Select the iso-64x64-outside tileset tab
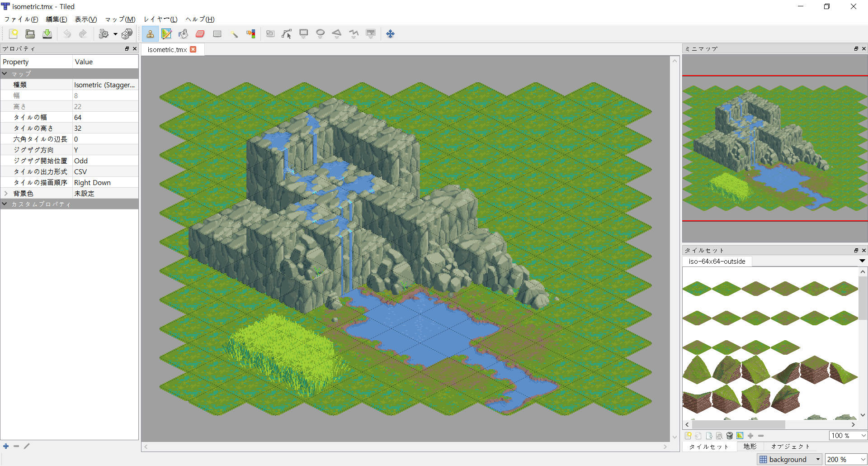The height and width of the screenshot is (466, 868). pos(717,262)
